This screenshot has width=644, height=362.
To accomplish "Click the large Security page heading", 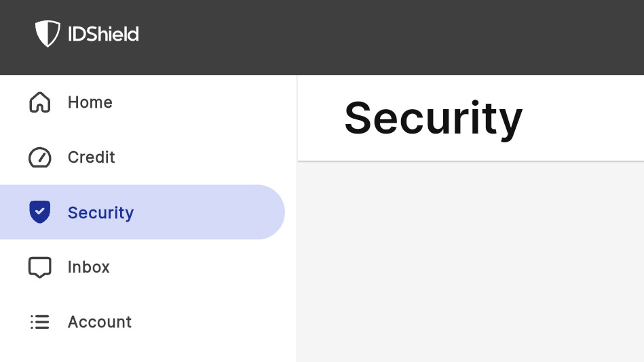I will [433, 119].
